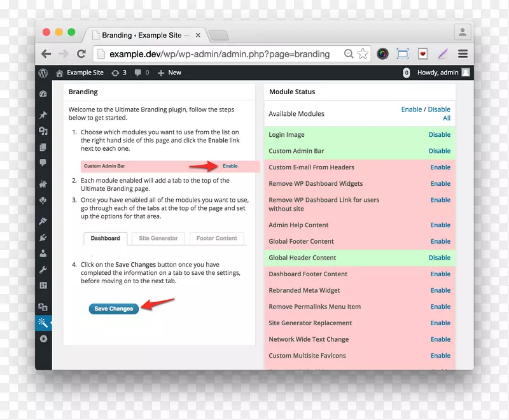Open the Users sidebar icon
This screenshot has height=420, width=509.
(43, 253)
